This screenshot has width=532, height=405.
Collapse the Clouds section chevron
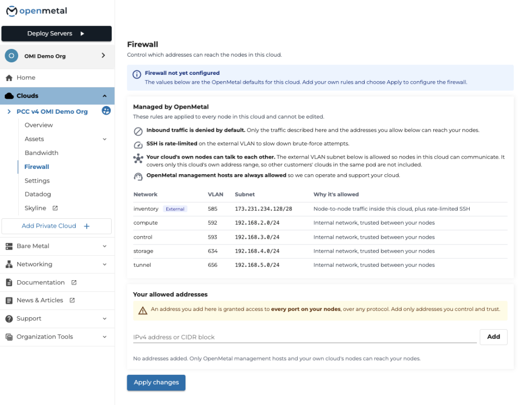(104, 96)
